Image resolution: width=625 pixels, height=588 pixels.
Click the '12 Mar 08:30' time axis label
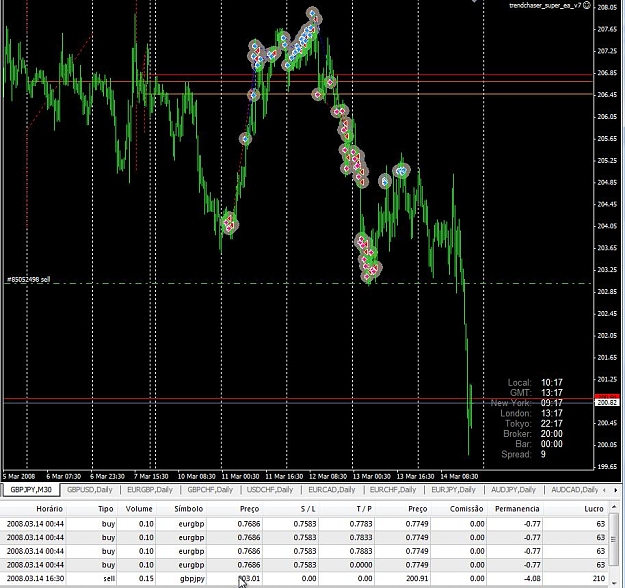click(328, 476)
